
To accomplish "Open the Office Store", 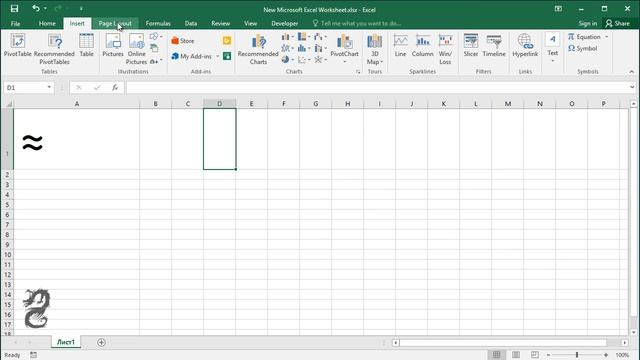I will tap(182, 41).
